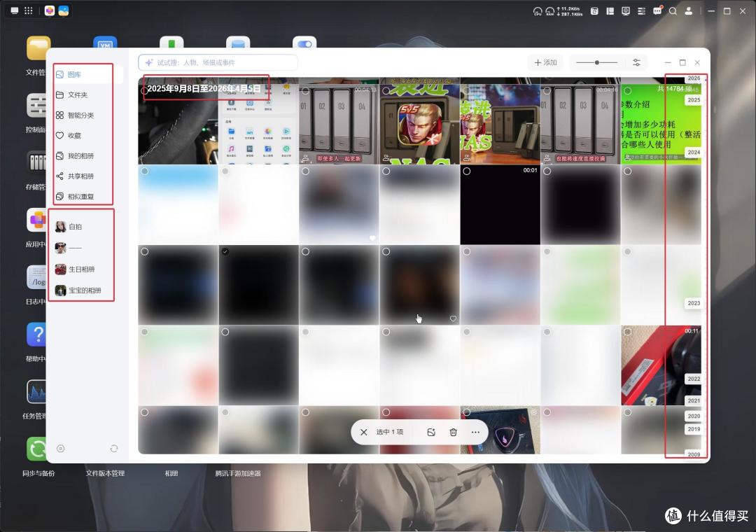756x532 pixels.
Task: Click the 选中 1 项 selection label
Action: click(x=390, y=432)
